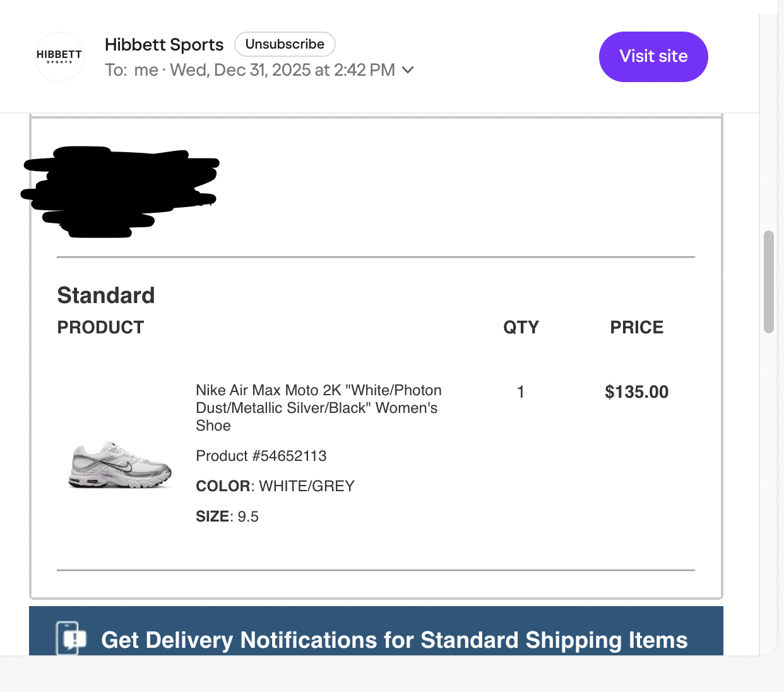Click the Hibbett Sports sender name
784x692 pixels.
[x=164, y=45]
